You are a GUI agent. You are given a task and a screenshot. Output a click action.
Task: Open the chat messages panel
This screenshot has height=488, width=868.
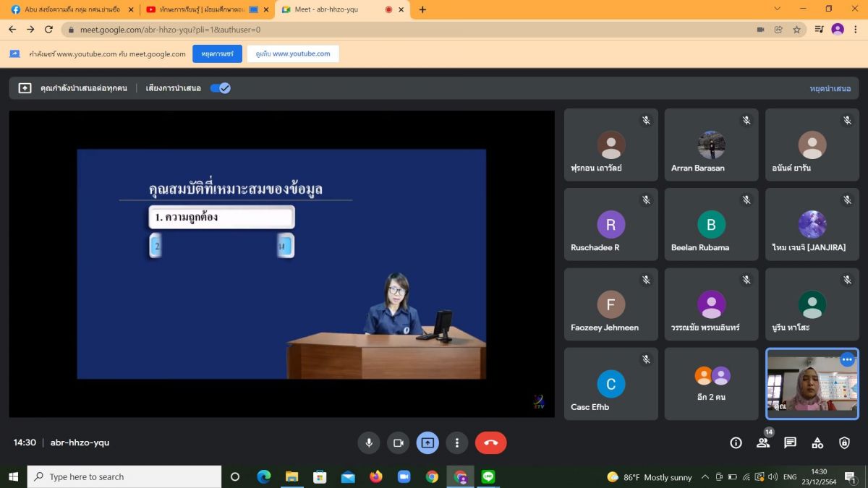click(x=790, y=442)
